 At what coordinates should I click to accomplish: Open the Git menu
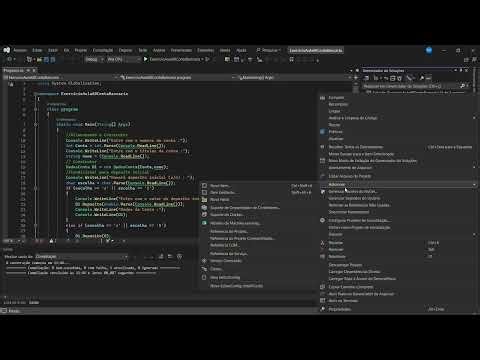click(66, 50)
